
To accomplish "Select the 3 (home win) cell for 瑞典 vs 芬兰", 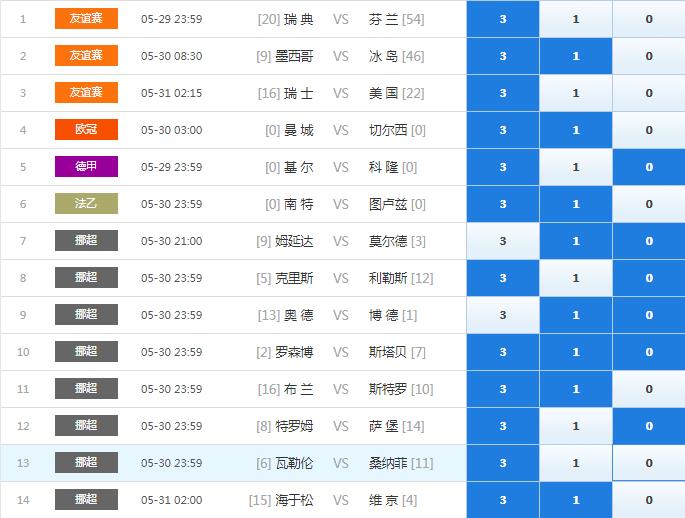I will 502,19.
